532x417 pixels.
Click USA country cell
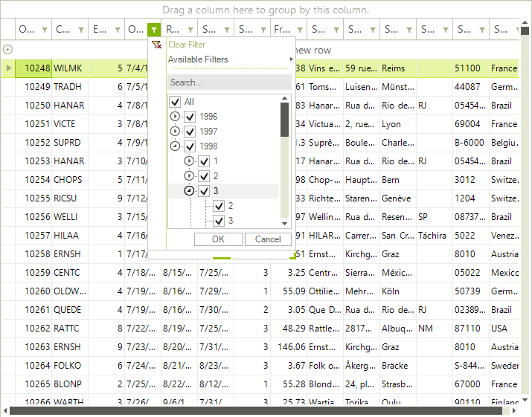click(504, 329)
